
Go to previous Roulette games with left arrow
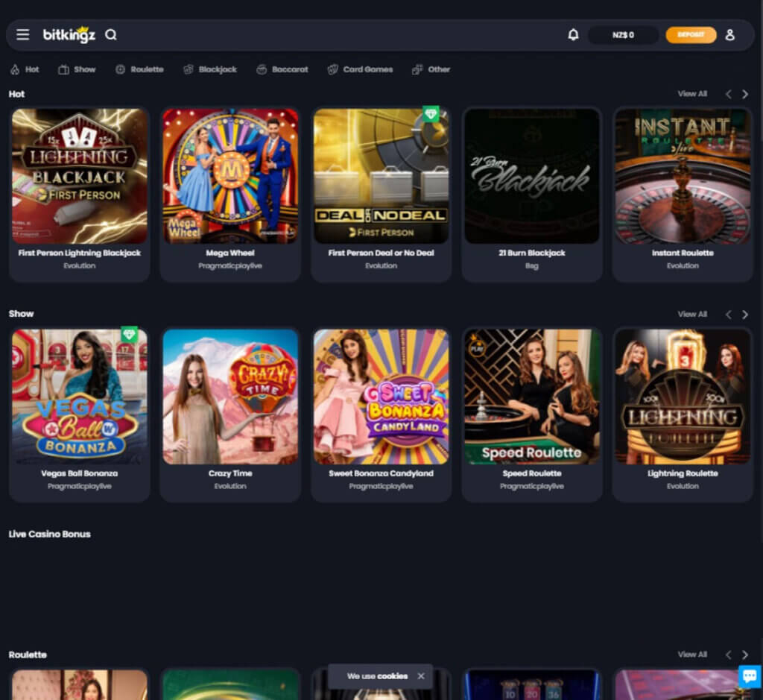coord(729,655)
